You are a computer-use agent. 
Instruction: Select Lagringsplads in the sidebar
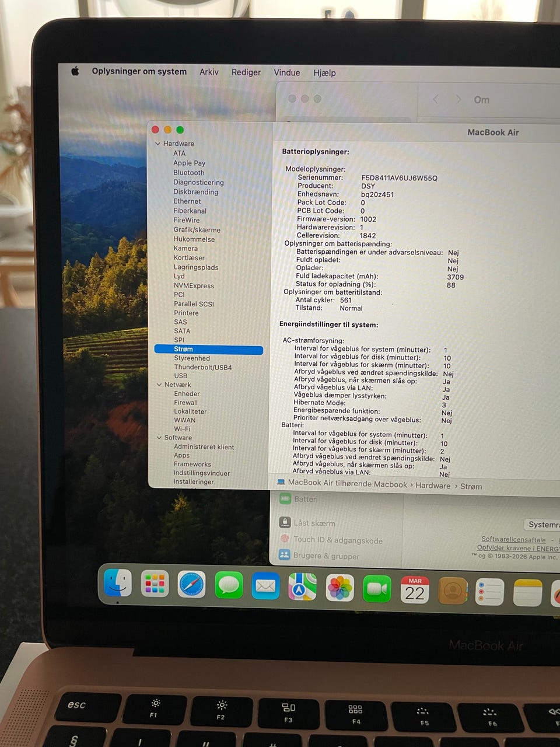pos(196,267)
